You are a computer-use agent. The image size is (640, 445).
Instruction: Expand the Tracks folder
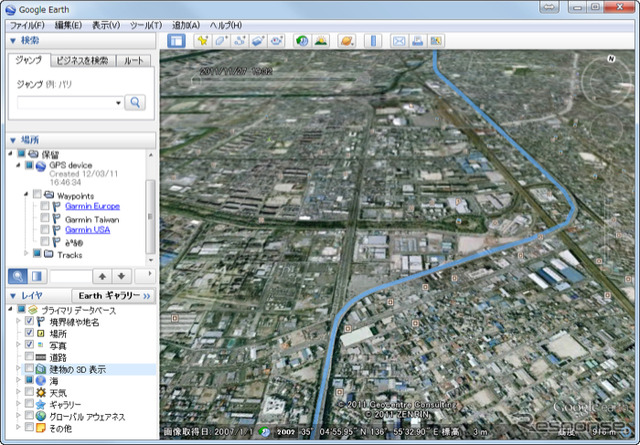[x=26, y=254]
